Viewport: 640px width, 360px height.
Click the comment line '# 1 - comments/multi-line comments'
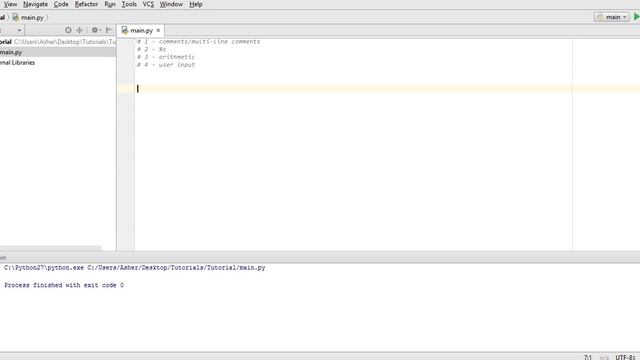coord(198,41)
